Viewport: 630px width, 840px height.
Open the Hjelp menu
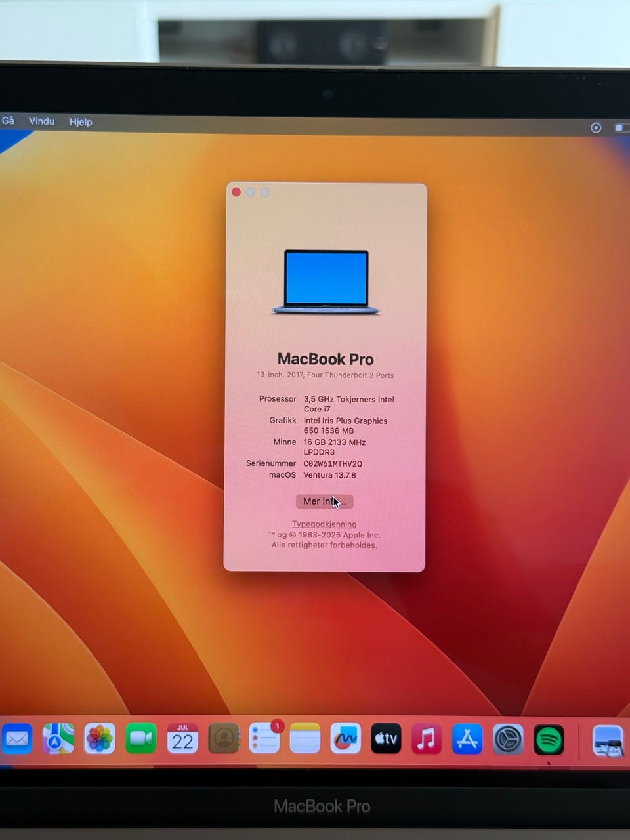[81, 121]
